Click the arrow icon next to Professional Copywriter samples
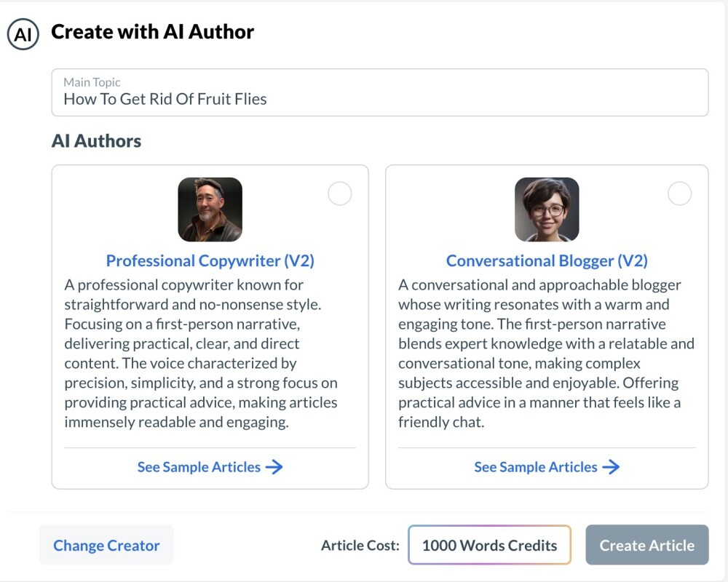This screenshot has height=582, width=728. click(x=275, y=467)
